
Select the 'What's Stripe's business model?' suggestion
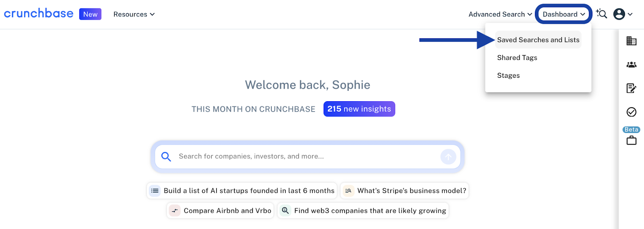[405, 191]
